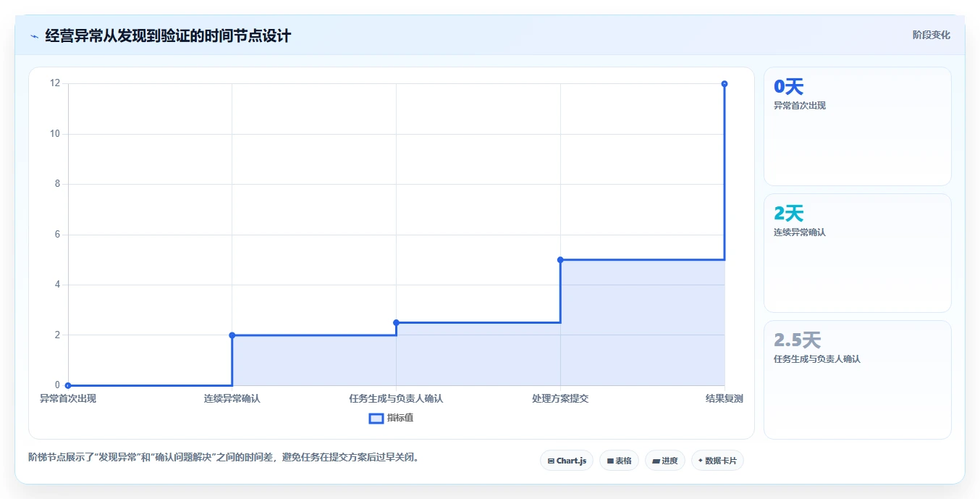
Task: Click x-axis label 处理方案提交
Action: 560,398
